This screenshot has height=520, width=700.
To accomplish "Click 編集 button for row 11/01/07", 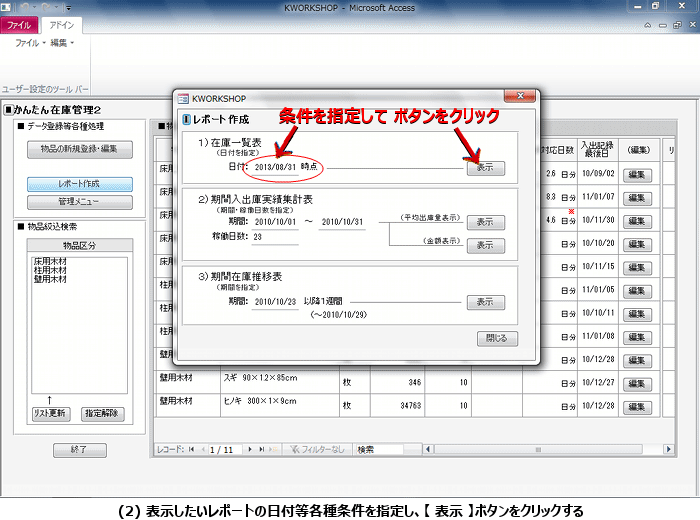I will tap(637, 198).
